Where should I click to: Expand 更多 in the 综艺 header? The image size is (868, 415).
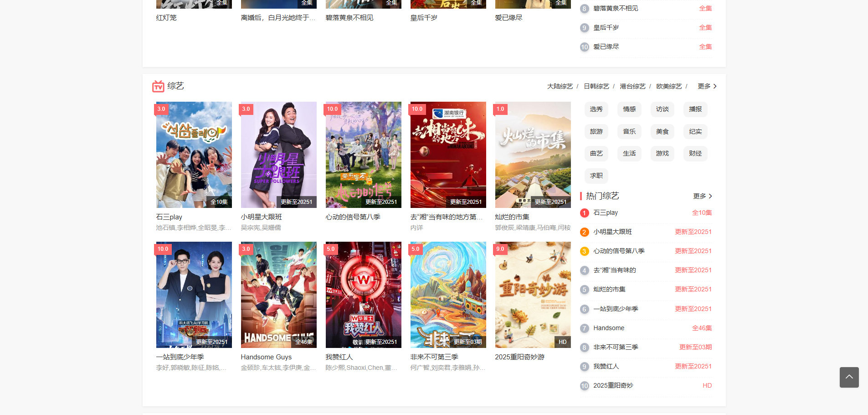(x=707, y=86)
